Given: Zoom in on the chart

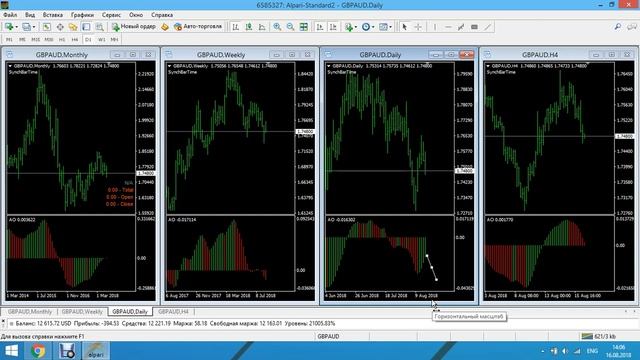Looking at the screenshot, I should click(277, 27).
